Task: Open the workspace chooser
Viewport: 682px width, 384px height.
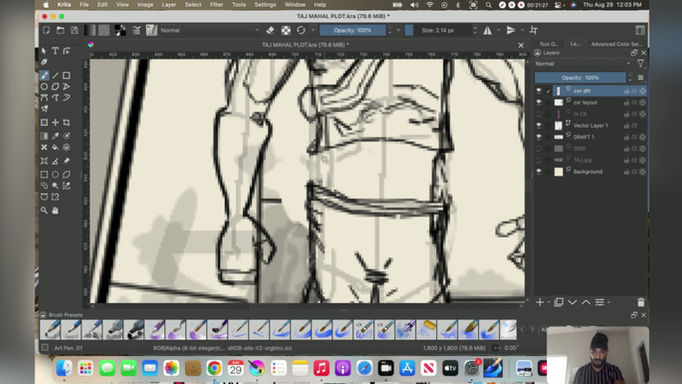Action: pos(640,30)
